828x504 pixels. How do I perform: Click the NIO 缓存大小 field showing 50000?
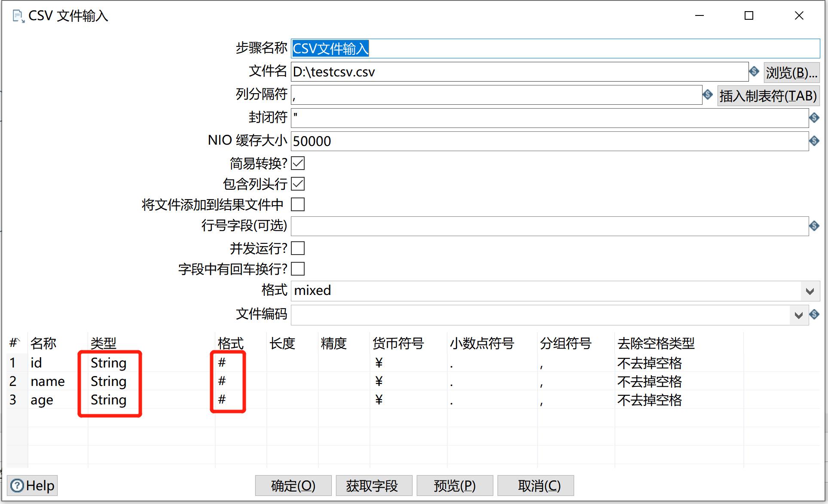click(550, 141)
